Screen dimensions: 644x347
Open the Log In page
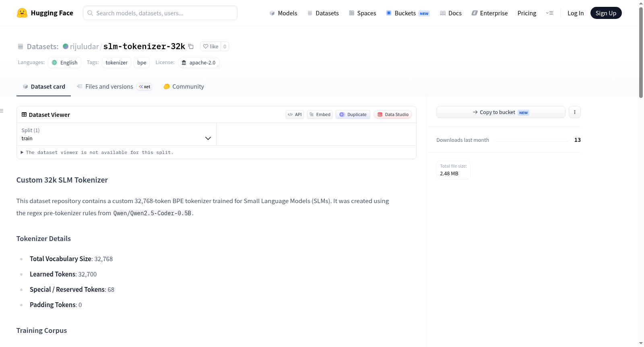click(x=576, y=13)
